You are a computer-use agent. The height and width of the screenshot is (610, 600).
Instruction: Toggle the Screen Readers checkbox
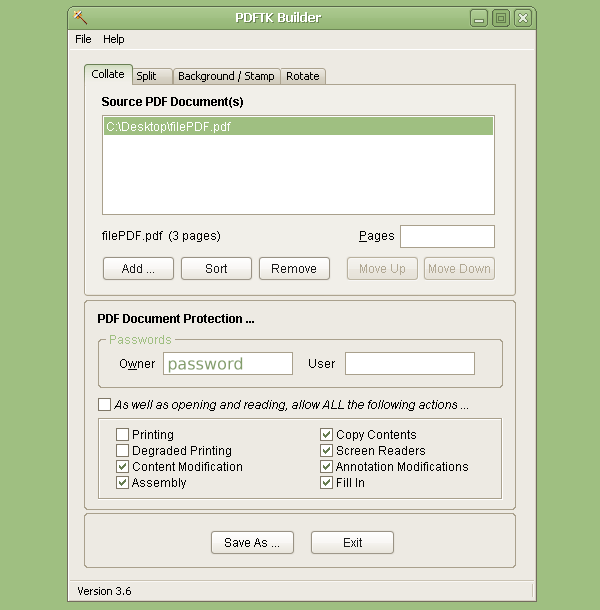tap(326, 450)
